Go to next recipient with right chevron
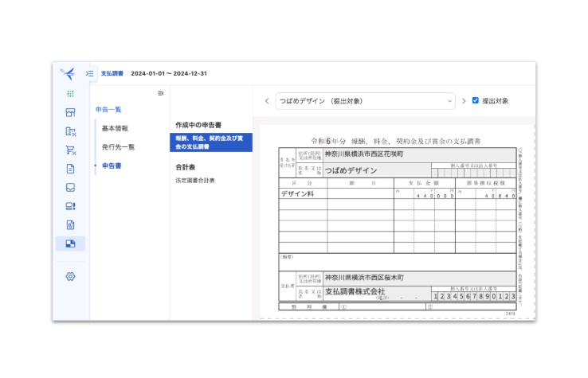Viewport: 588px width, 378px height. tap(463, 101)
